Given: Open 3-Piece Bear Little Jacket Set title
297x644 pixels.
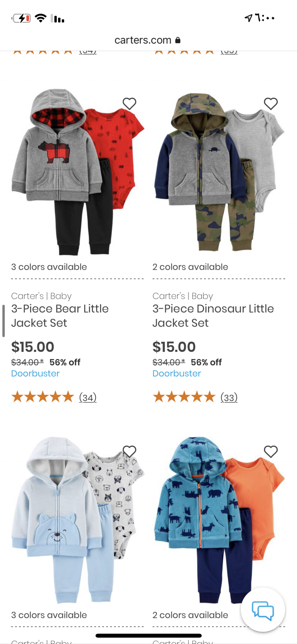Looking at the screenshot, I should pyautogui.click(x=60, y=316).
